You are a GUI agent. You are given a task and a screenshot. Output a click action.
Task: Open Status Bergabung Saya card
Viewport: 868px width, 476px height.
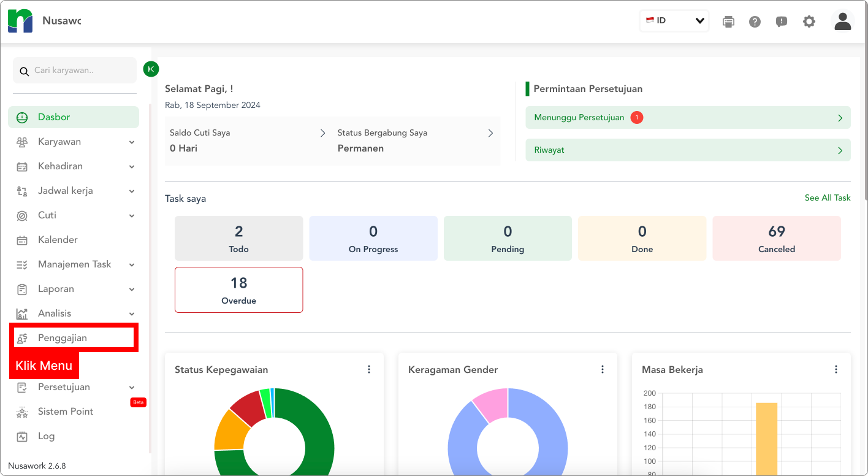pyautogui.click(x=416, y=140)
